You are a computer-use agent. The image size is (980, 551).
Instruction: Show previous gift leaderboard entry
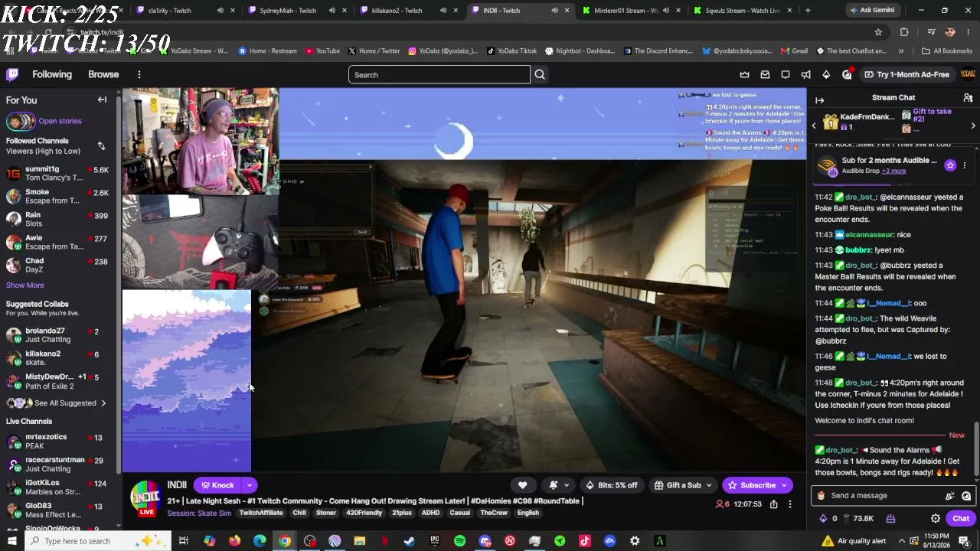(814, 126)
